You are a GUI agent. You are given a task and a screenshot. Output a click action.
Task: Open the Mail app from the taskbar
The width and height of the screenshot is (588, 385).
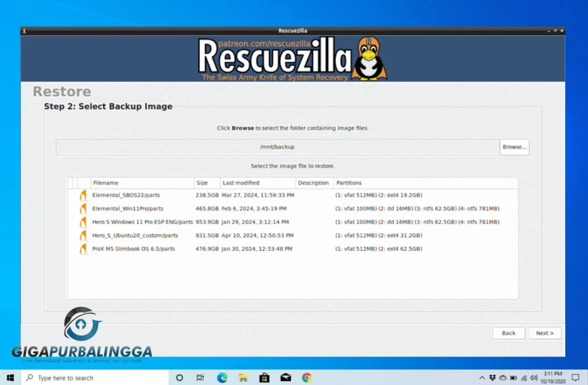(286, 378)
